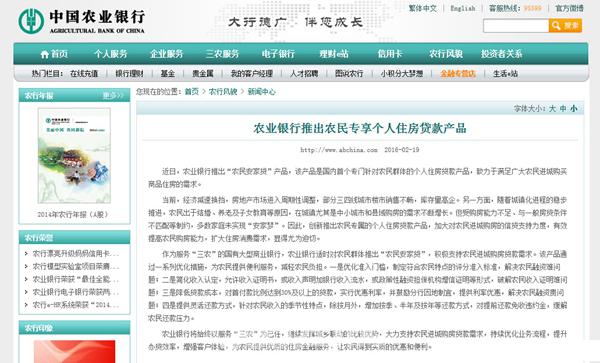Click the home icon beside 首页
Image resolution: width=600 pixels, height=363 pixels.
[x=45, y=54]
